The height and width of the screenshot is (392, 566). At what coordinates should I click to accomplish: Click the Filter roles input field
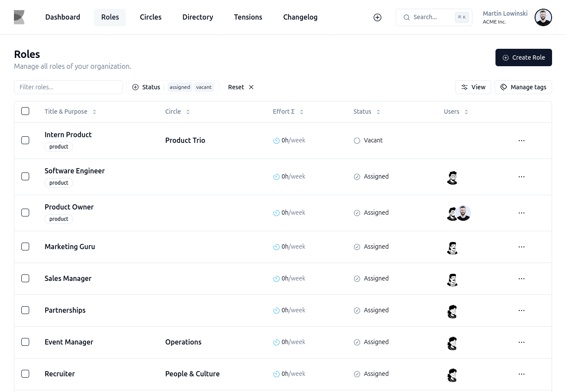tap(68, 87)
